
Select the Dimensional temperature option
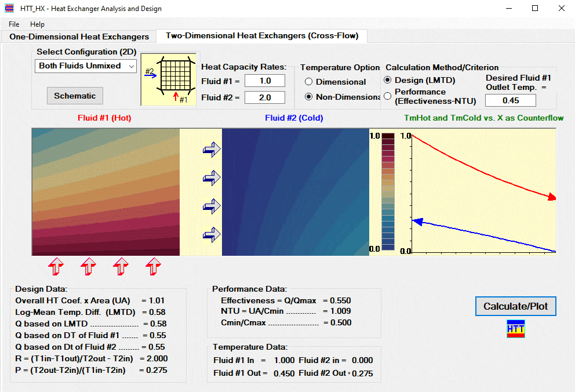click(309, 82)
